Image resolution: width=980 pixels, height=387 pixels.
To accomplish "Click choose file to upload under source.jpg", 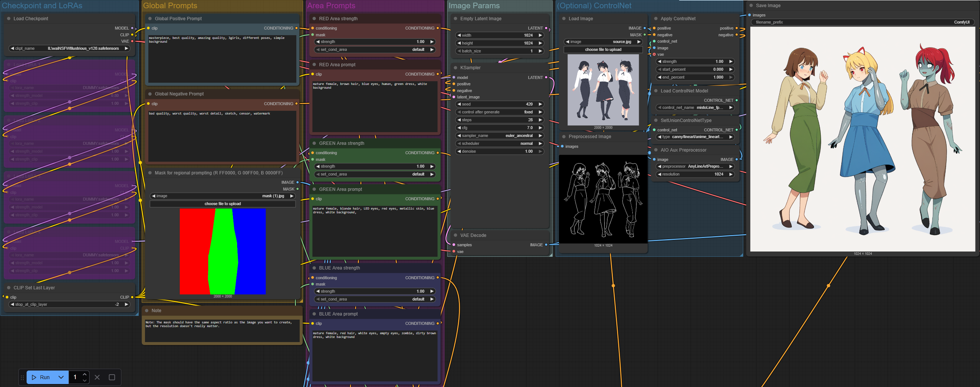I will pyautogui.click(x=603, y=50).
